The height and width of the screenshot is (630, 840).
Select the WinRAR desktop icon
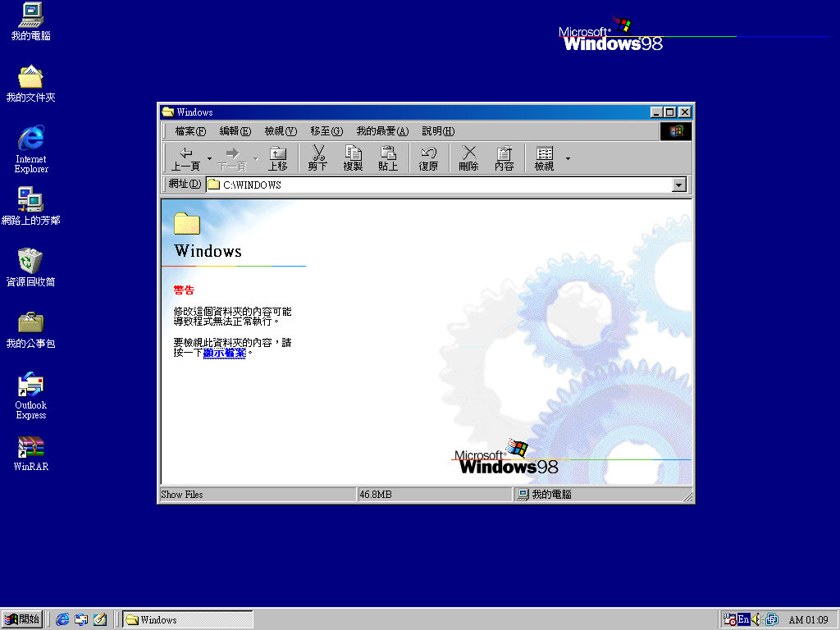click(x=31, y=454)
